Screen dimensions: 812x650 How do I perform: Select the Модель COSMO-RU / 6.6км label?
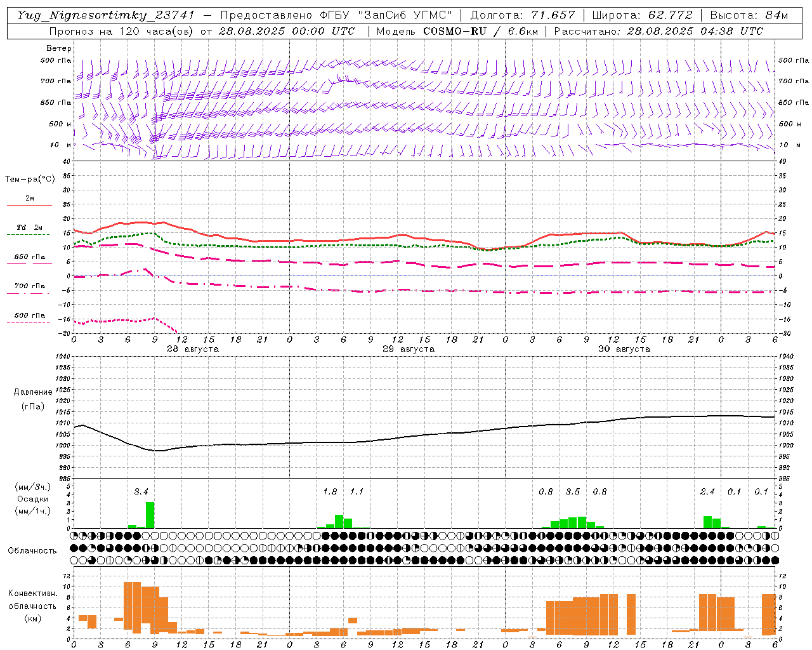(x=457, y=31)
